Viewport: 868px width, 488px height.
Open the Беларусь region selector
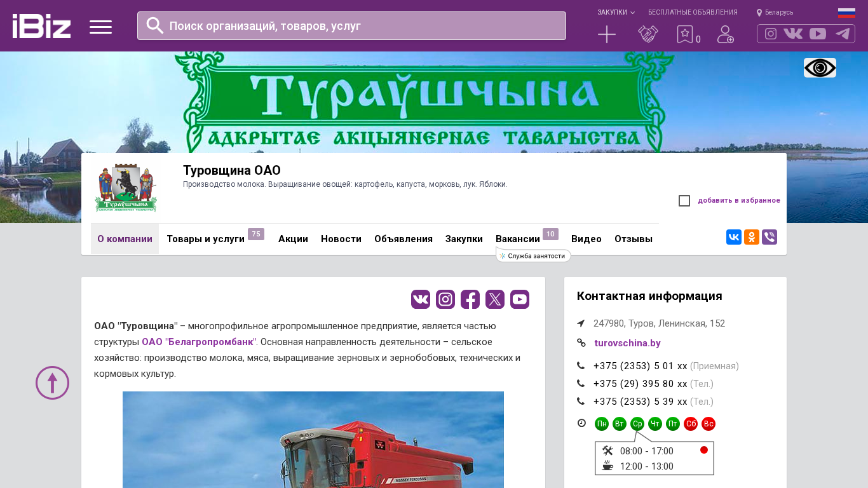coord(775,12)
